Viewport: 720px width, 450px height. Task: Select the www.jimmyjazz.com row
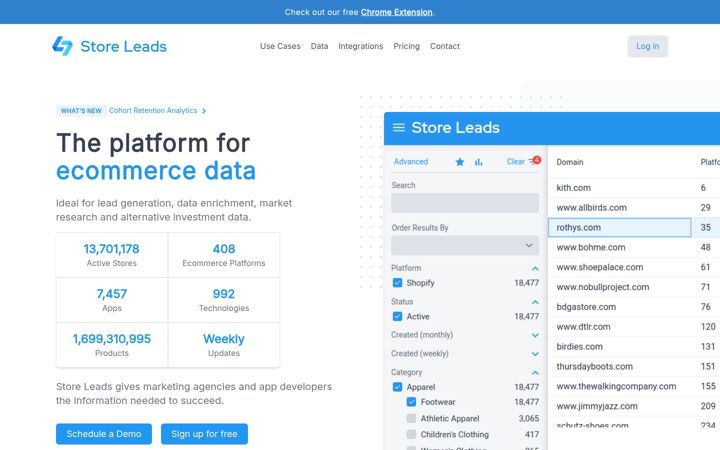[x=634, y=406]
